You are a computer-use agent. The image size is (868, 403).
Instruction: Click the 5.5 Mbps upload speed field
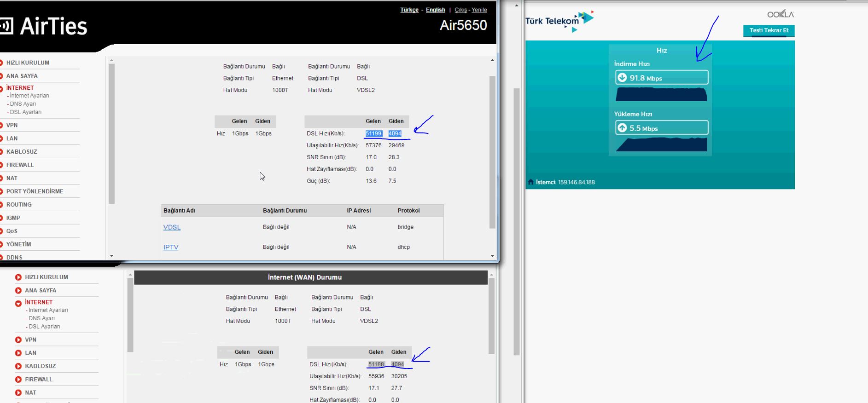662,128
